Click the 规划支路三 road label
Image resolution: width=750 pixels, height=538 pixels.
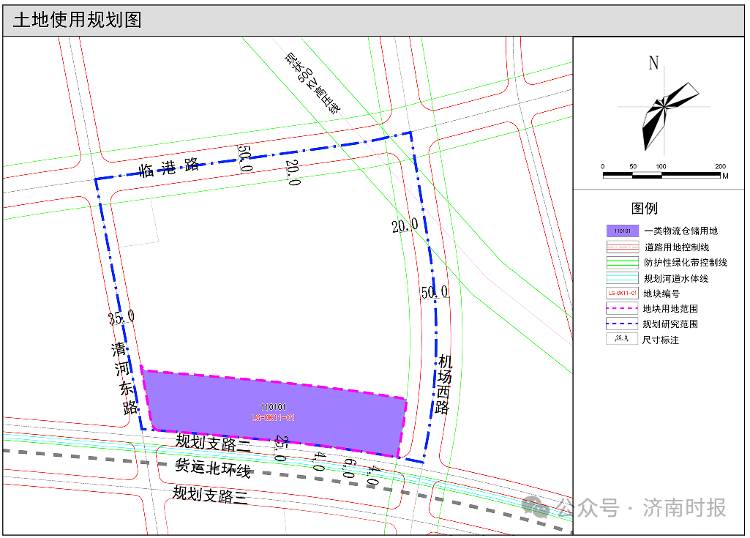(209, 493)
